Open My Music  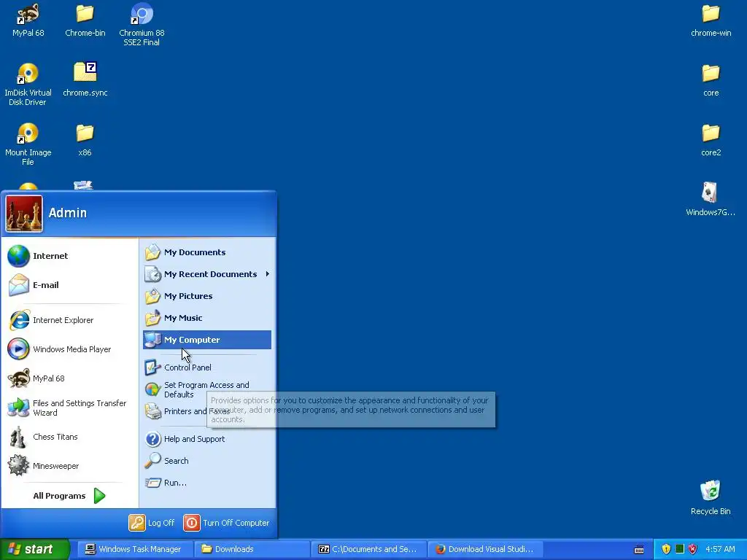point(207,318)
